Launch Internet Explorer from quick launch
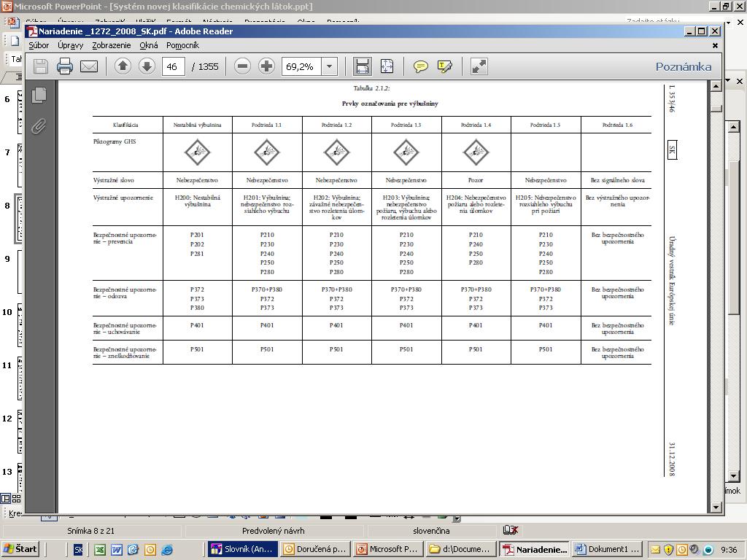Screen dimensions: 747x560 pos(167,550)
